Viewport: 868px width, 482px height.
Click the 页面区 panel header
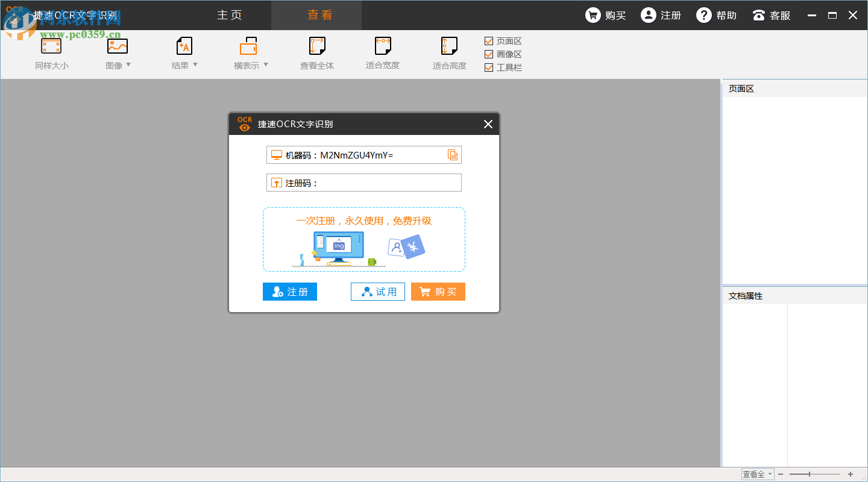click(794, 89)
